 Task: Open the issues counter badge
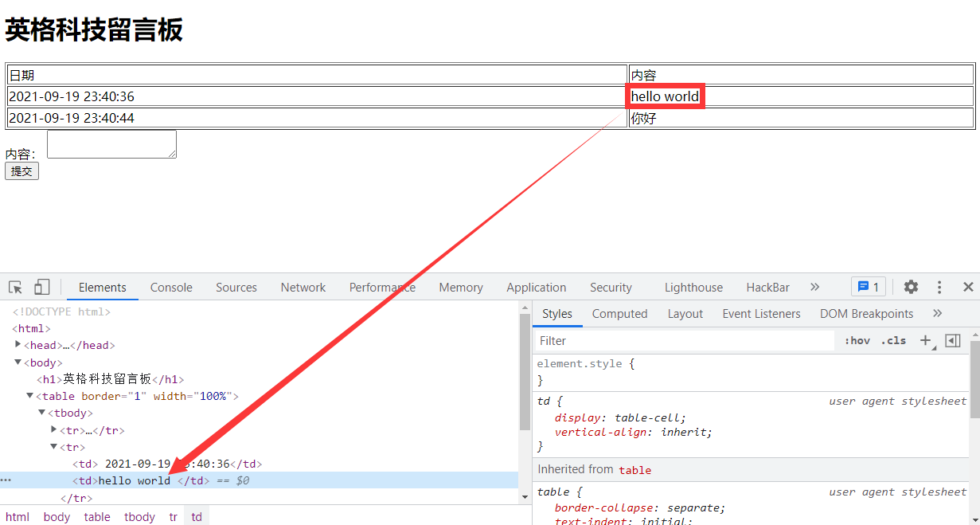pos(868,288)
